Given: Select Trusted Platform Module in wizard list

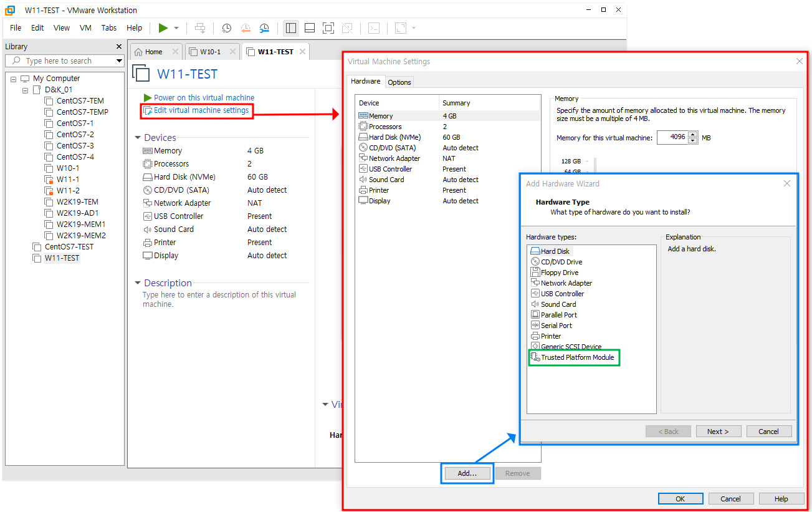Looking at the screenshot, I should point(572,357).
